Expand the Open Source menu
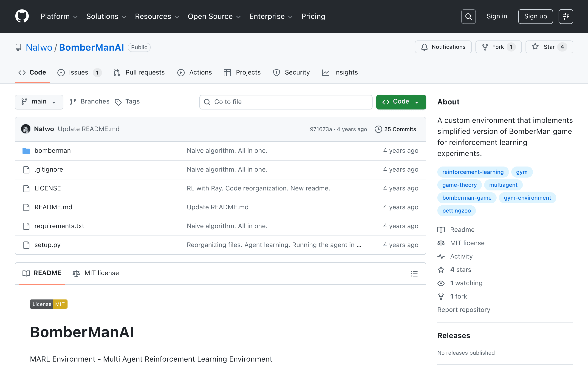Viewport: 588px width, 368px height. click(214, 16)
